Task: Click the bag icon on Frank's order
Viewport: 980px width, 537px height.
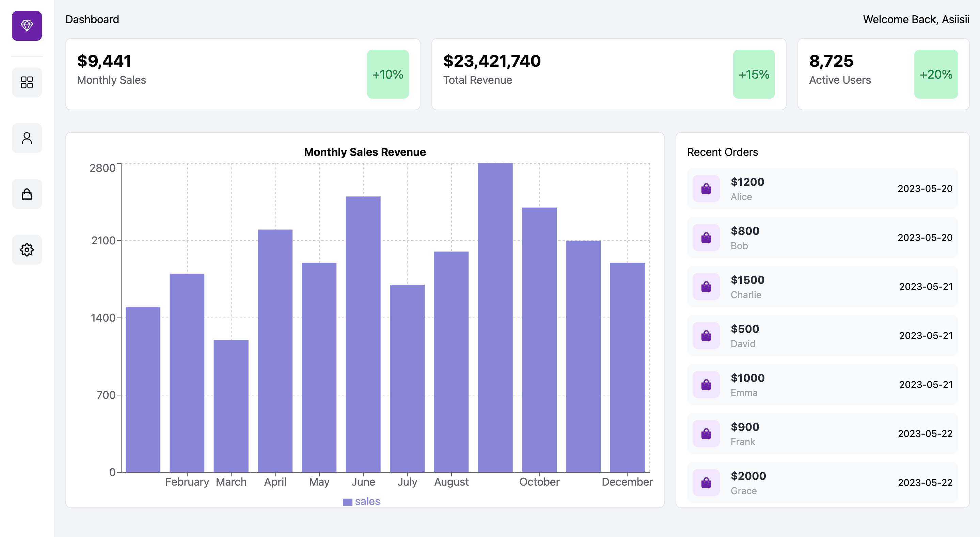Action: pos(706,434)
